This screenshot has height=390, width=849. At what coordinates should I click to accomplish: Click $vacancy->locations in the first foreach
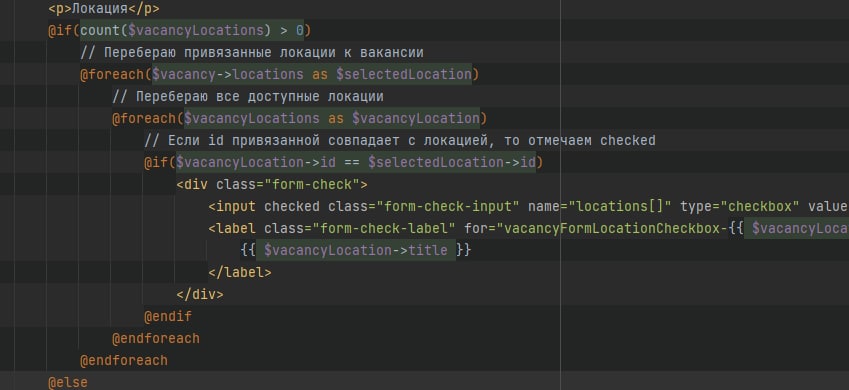pyautogui.click(x=227, y=74)
